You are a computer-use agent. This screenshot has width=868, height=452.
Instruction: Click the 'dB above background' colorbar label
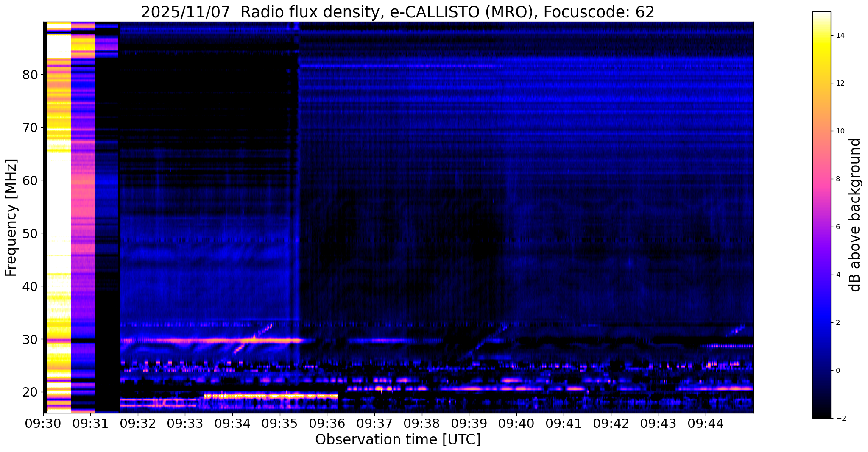(x=855, y=215)
